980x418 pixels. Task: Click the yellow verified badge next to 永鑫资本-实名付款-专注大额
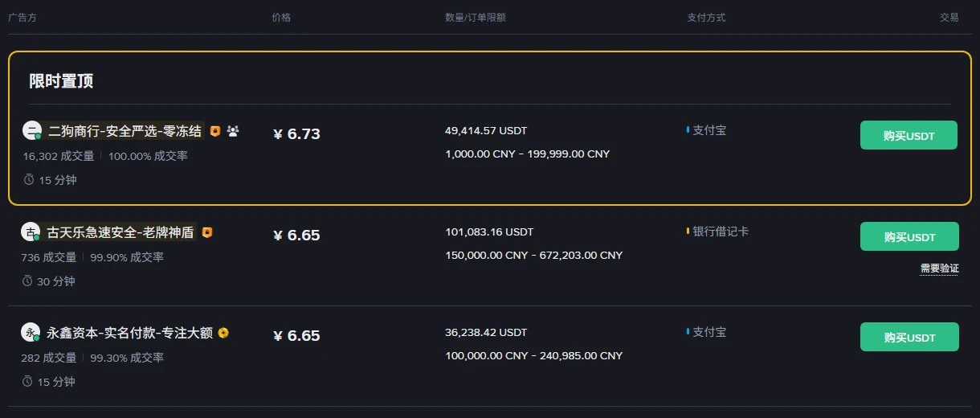[223, 333]
